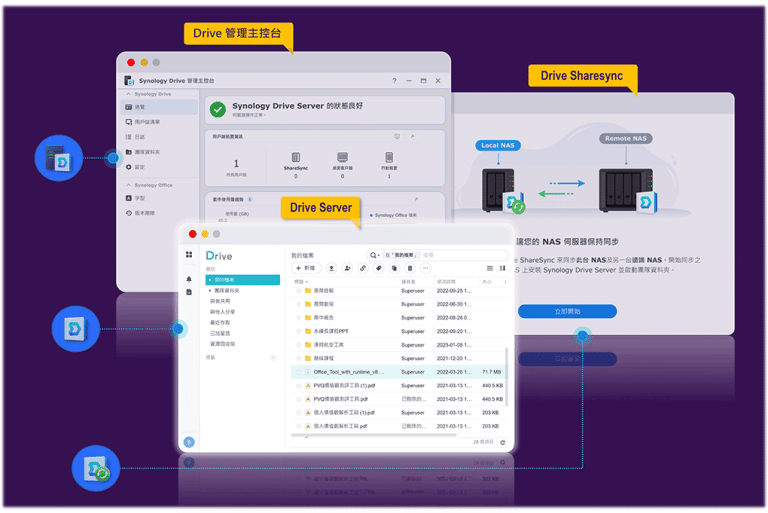Star the folder dated 2023-01-08
This screenshot has width=768, height=513.
298,345
